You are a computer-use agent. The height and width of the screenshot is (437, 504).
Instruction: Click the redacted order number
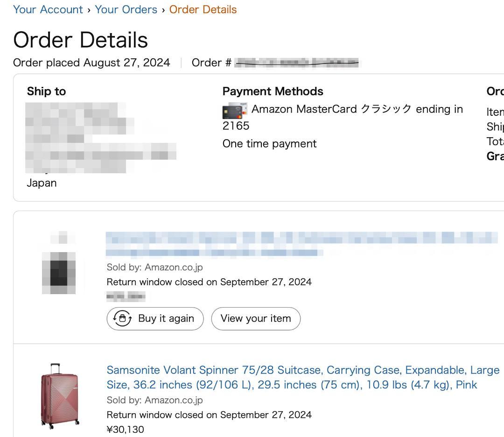[x=297, y=63]
